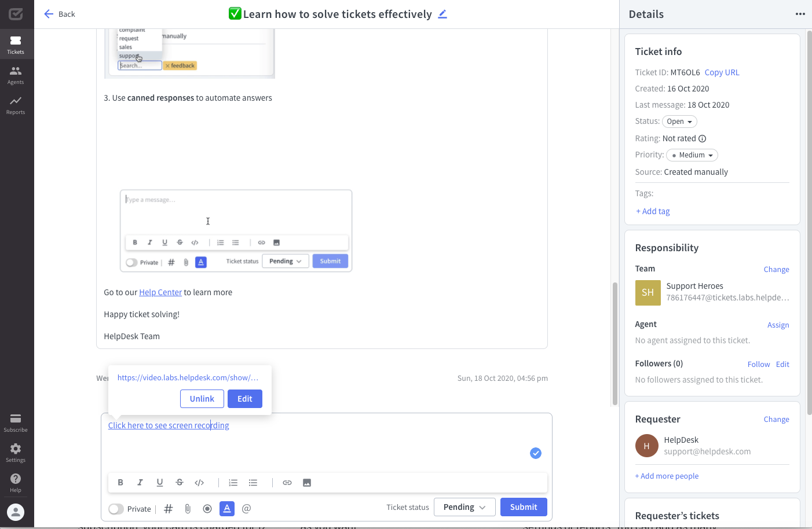Click 'Click here to see screen recording' link

click(x=169, y=425)
